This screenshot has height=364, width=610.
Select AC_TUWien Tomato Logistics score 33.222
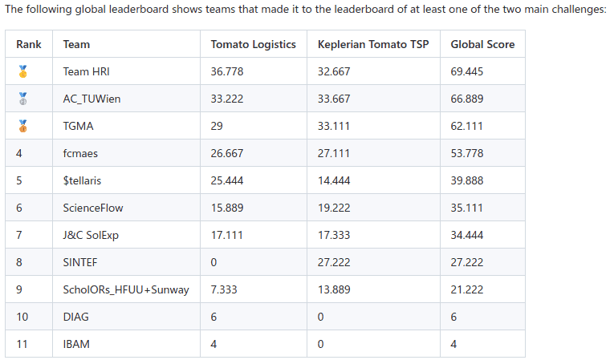coord(227,99)
